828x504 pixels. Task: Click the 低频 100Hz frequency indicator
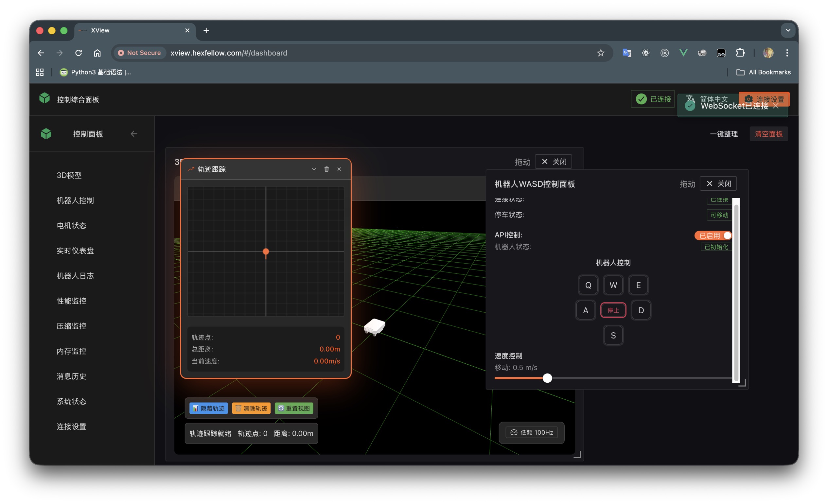coord(532,432)
